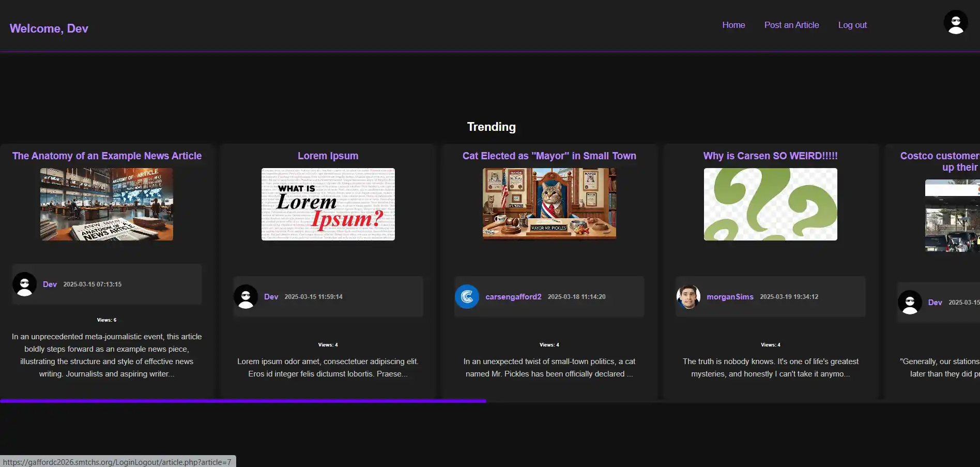Click Dev's avatar on the Costco article card
The width and height of the screenshot is (980, 467).
(910, 303)
